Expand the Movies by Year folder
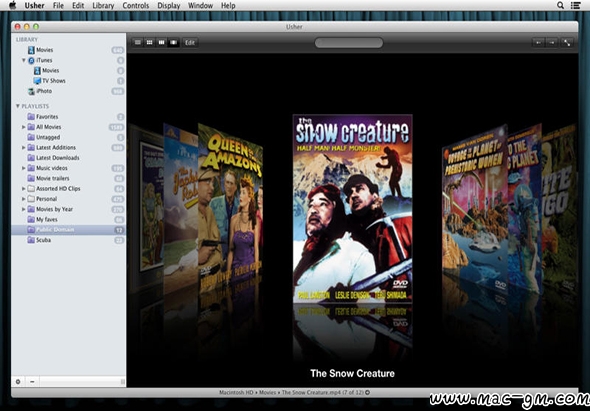 click(x=24, y=209)
